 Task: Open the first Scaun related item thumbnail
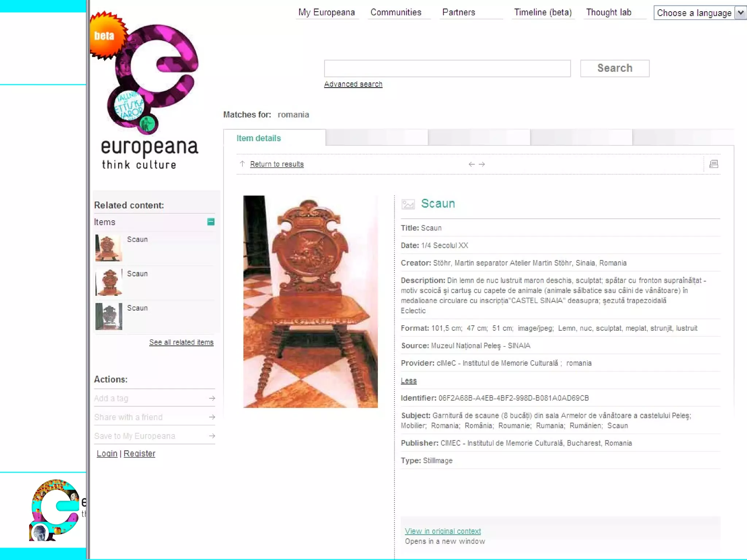[109, 248]
